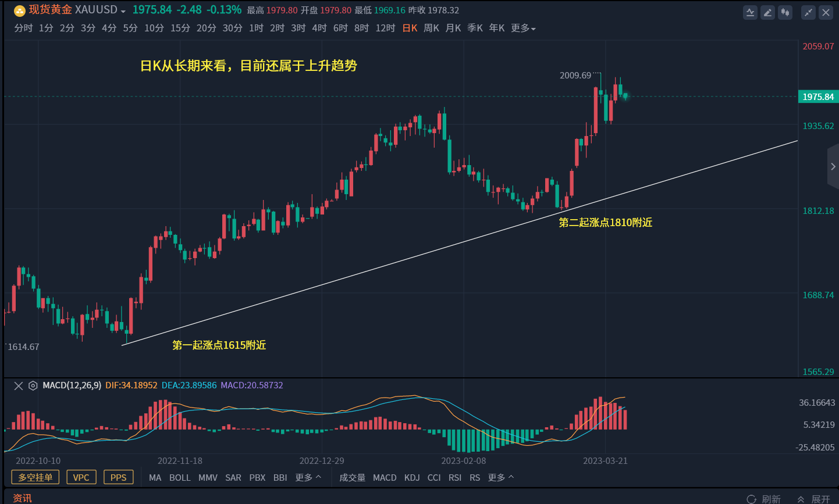839x504 pixels.
Task: Switch to the 周K weekly chart tab
Action: point(431,27)
